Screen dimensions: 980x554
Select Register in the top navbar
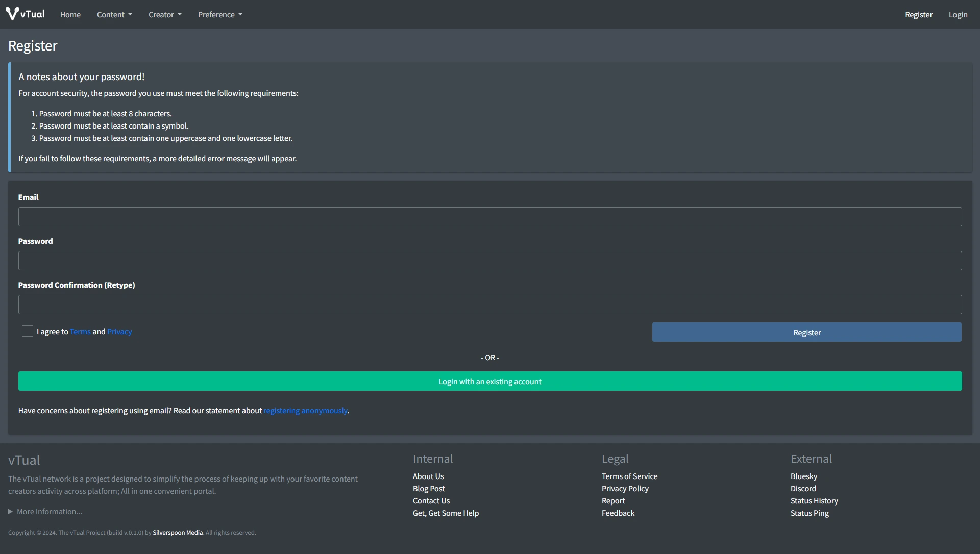point(918,15)
